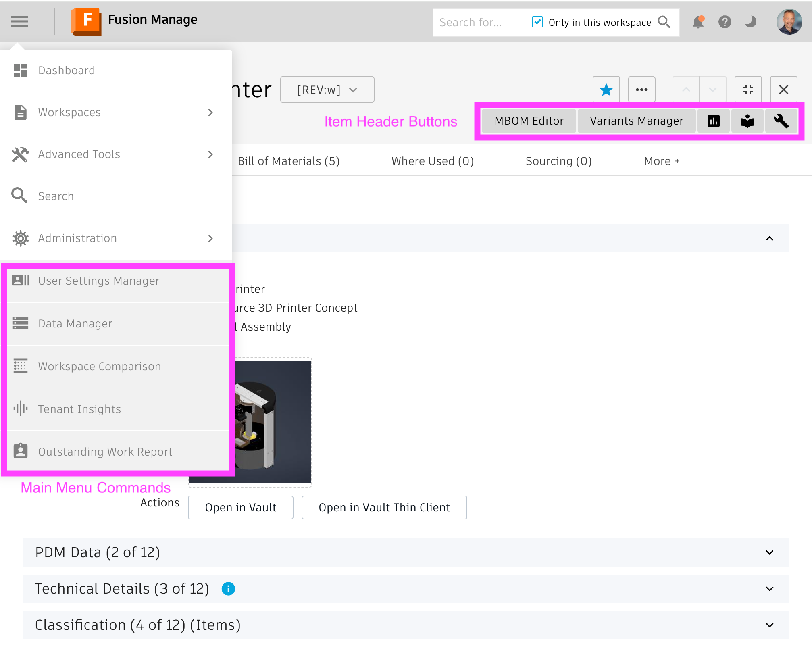812x646 pixels.
Task: Click the book reader icon button
Action: pyautogui.click(x=747, y=121)
